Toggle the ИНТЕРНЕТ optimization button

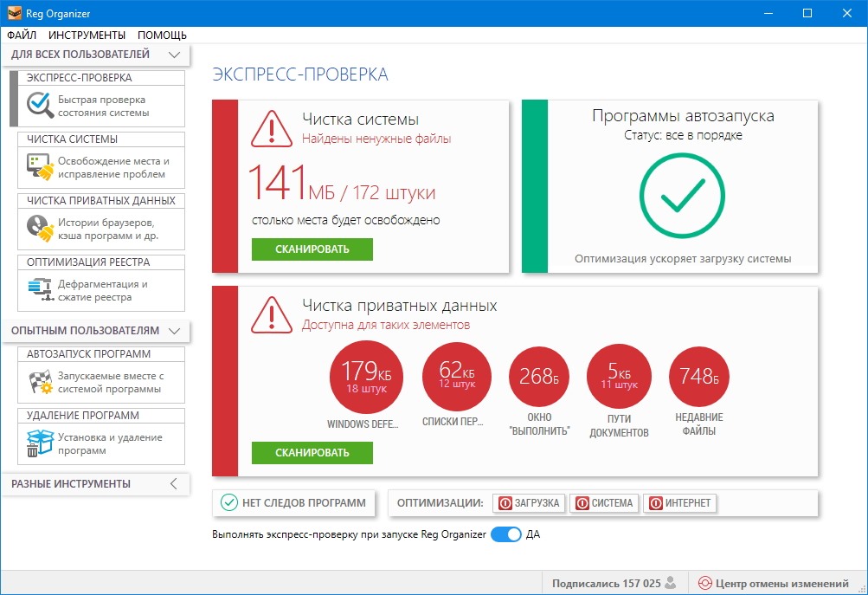[680, 503]
